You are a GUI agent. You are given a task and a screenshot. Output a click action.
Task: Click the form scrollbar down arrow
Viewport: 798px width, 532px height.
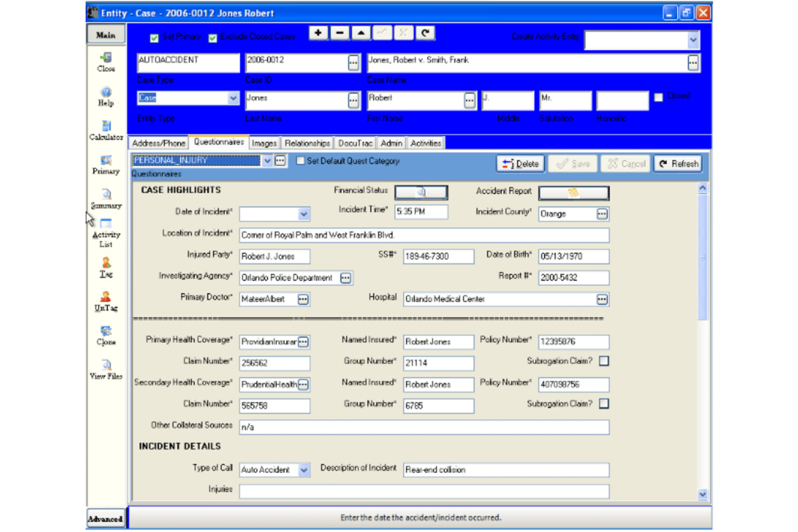(702, 494)
